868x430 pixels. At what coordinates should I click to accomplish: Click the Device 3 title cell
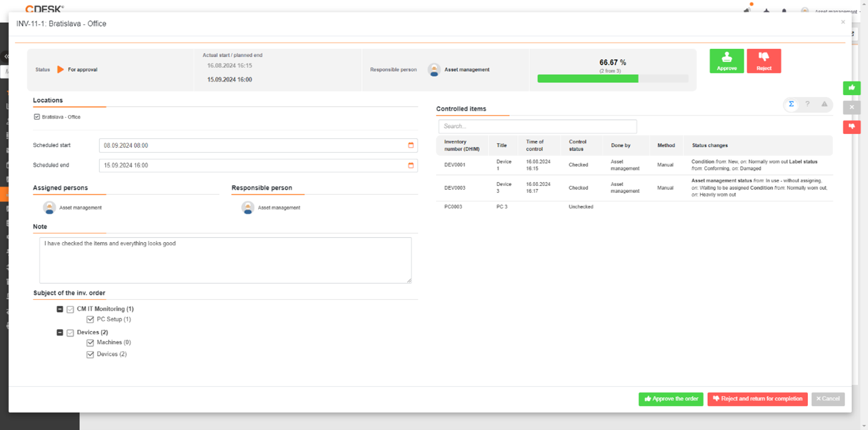[504, 188]
